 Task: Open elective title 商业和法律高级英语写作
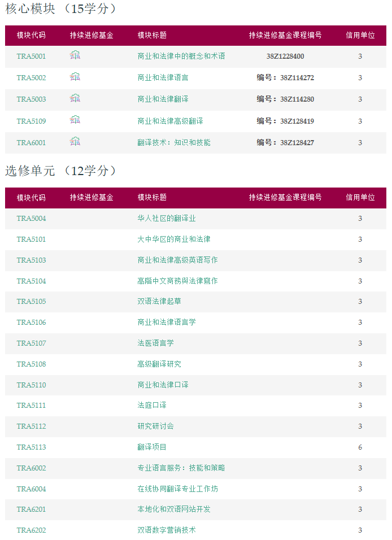pos(177,260)
